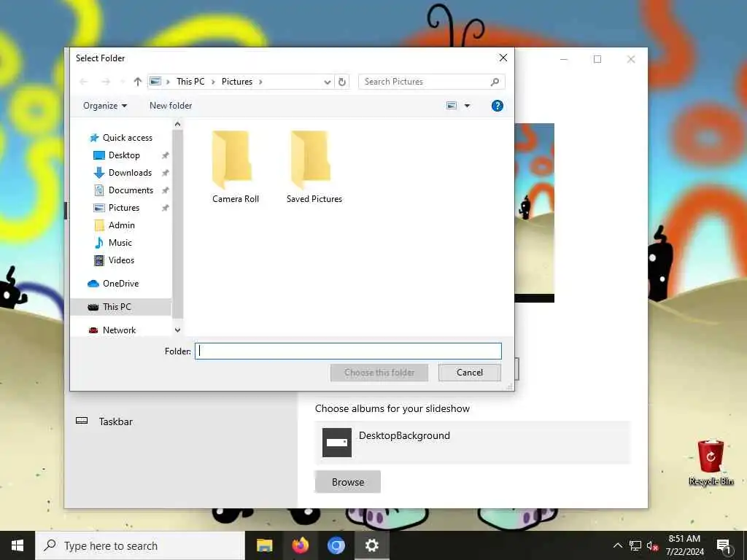Open Taskbar settings in Settings sidebar
747x560 pixels.
(116, 422)
